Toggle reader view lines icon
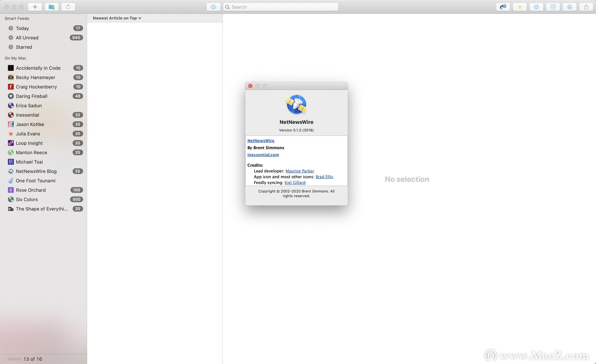The height and width of the screenshot is (364, 596). tap(553, 7)
